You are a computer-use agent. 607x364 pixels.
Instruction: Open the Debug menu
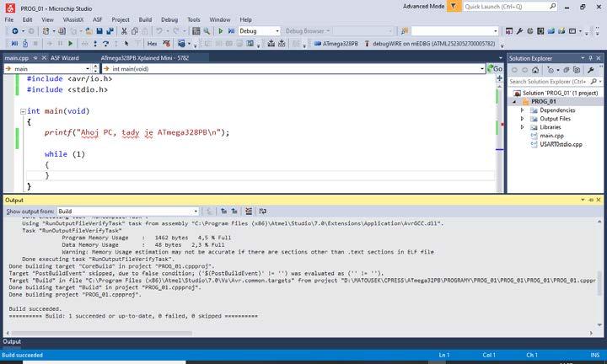(x=169, y=19)
